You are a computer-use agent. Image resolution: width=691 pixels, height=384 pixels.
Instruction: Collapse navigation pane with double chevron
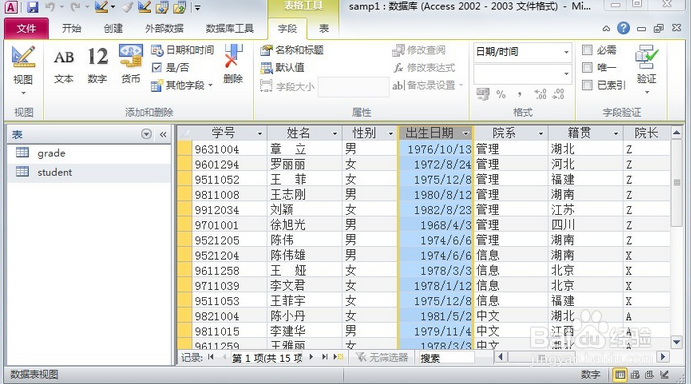[x=163, y=134]
